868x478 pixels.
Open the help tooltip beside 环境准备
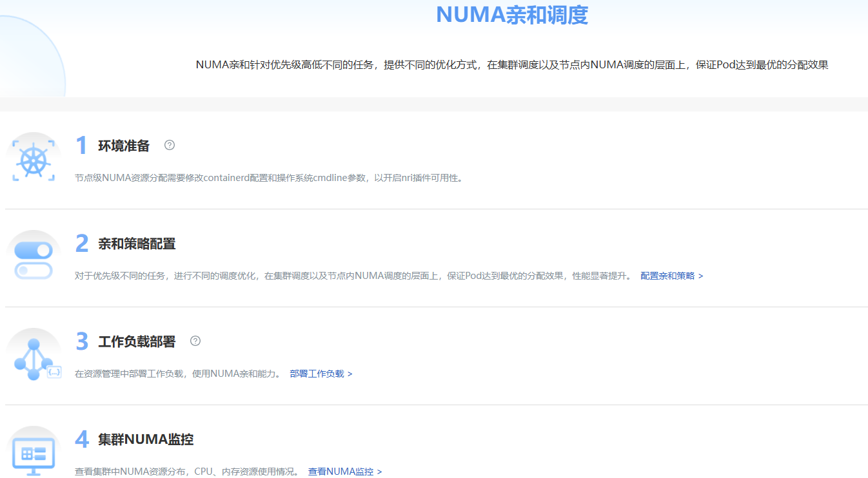[x=170, y=145]
